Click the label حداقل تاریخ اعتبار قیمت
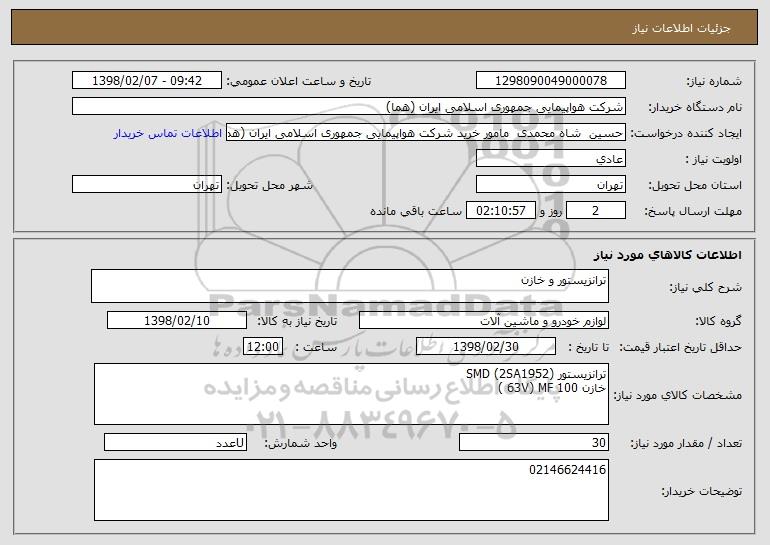Image resolution: width=770 pixels, height=545 pixels. pos(681,348)
